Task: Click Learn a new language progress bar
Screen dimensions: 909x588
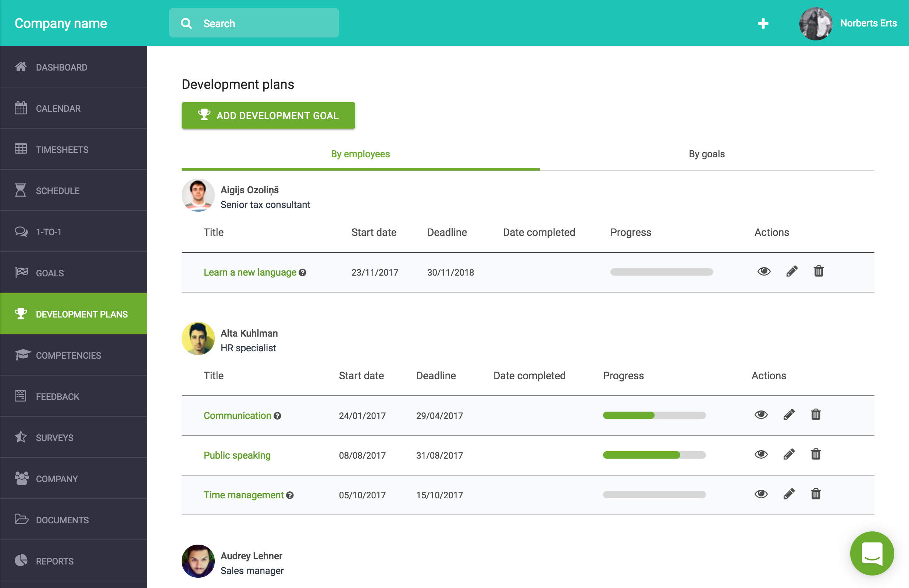Action: (662, 272)
